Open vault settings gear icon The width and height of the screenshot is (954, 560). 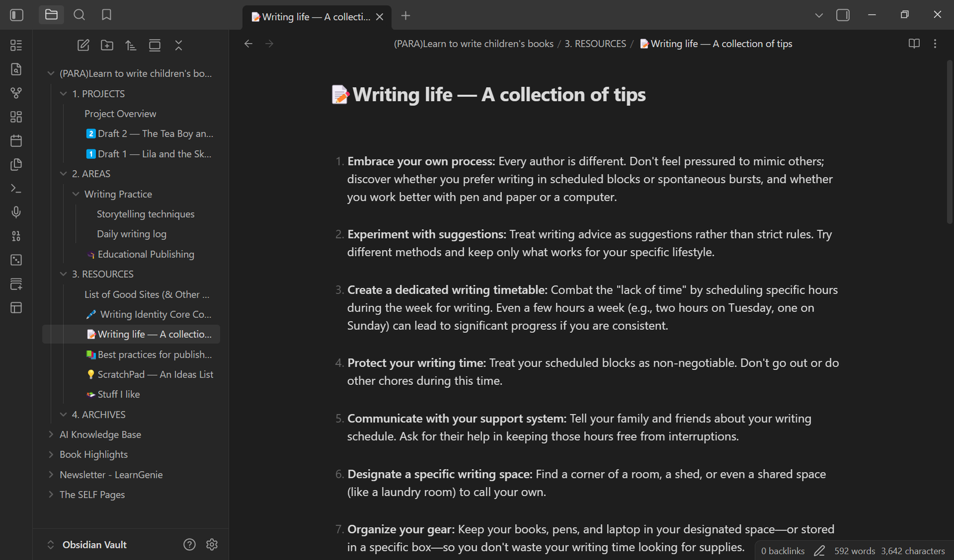(x=212, y=544)
